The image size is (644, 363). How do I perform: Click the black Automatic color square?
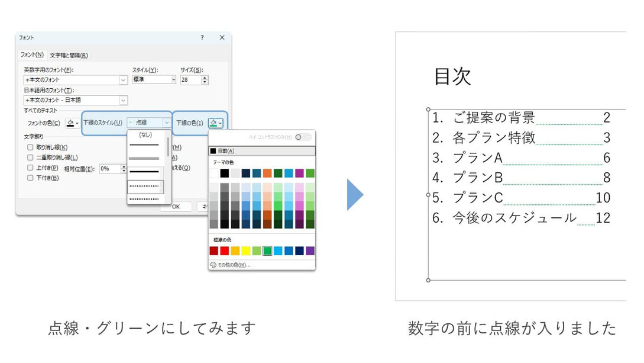click(x=213, y=151)
